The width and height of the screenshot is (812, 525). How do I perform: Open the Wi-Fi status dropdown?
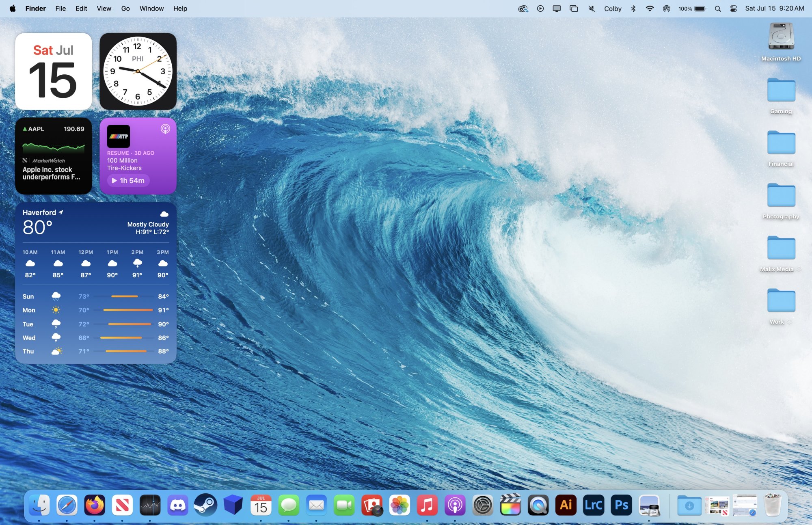(x=650, y=9)
